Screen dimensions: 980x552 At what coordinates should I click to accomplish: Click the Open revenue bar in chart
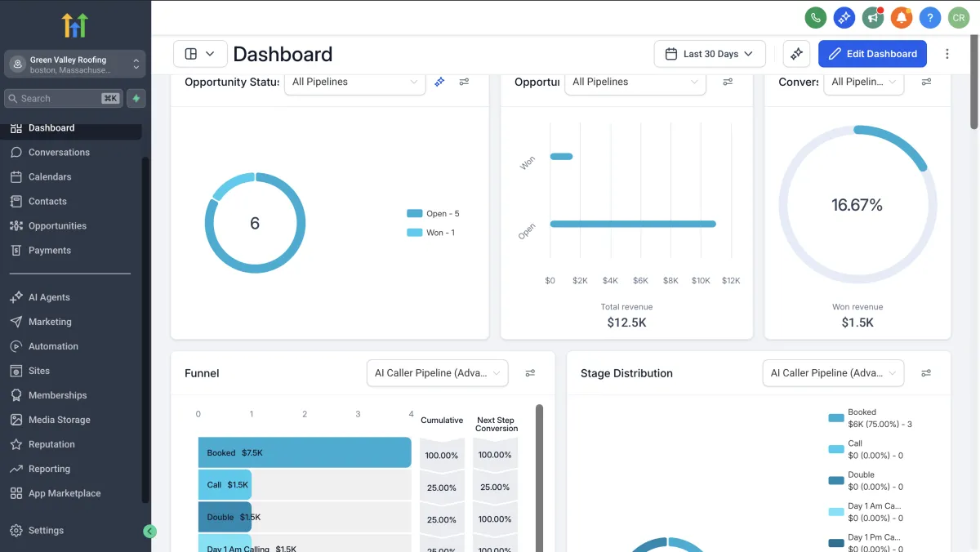pyautogui.click(x=633, y=224)
